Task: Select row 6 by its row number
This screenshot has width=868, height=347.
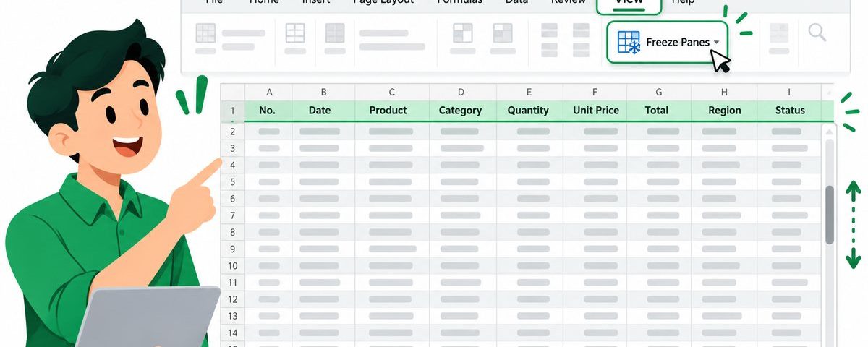Action: pyautogui.click(x=233, y=198)
